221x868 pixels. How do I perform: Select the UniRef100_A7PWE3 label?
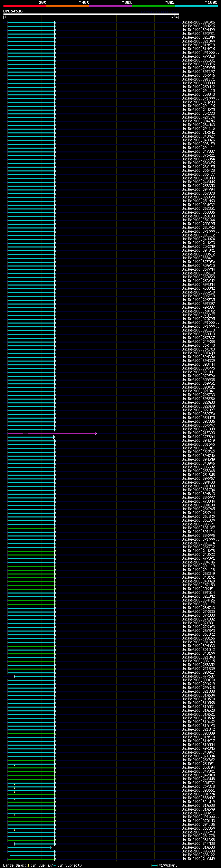(198, 57)
